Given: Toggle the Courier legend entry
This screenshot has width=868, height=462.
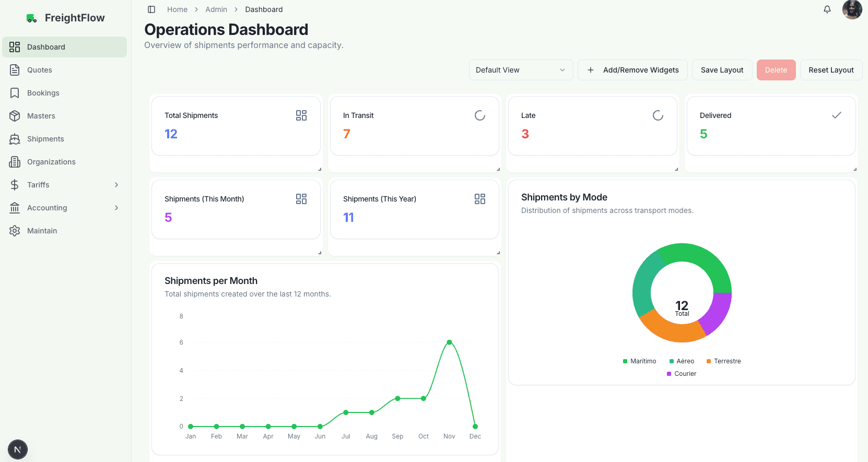Looking at the screenshot, I should (682, 374).
